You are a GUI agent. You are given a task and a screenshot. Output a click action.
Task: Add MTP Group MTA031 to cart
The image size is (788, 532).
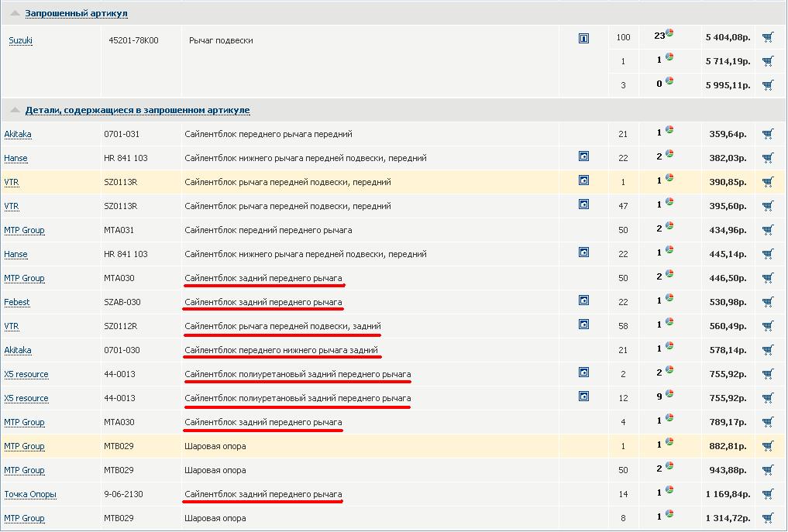768,230
